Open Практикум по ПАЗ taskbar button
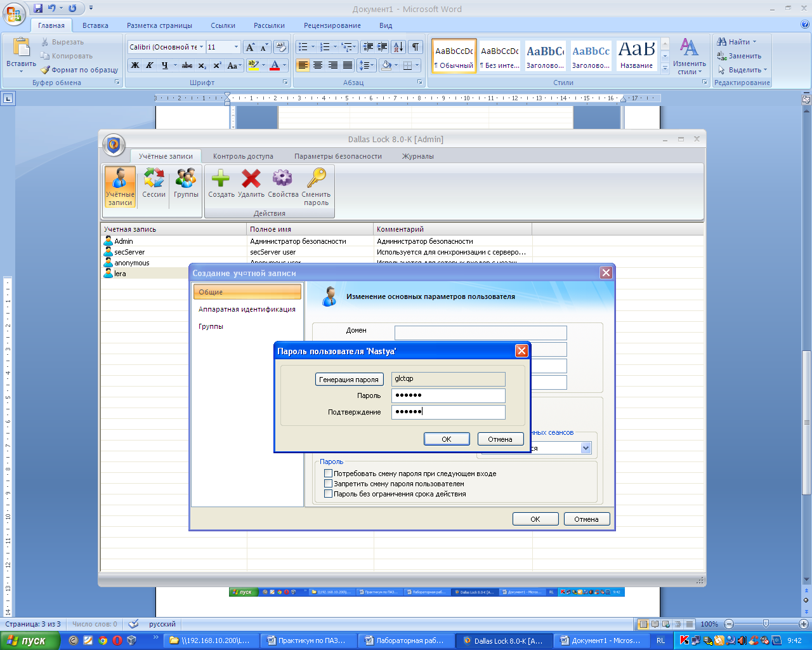This screenshot has width=812, height=650. pyautogui.click(x=308, y=640)
